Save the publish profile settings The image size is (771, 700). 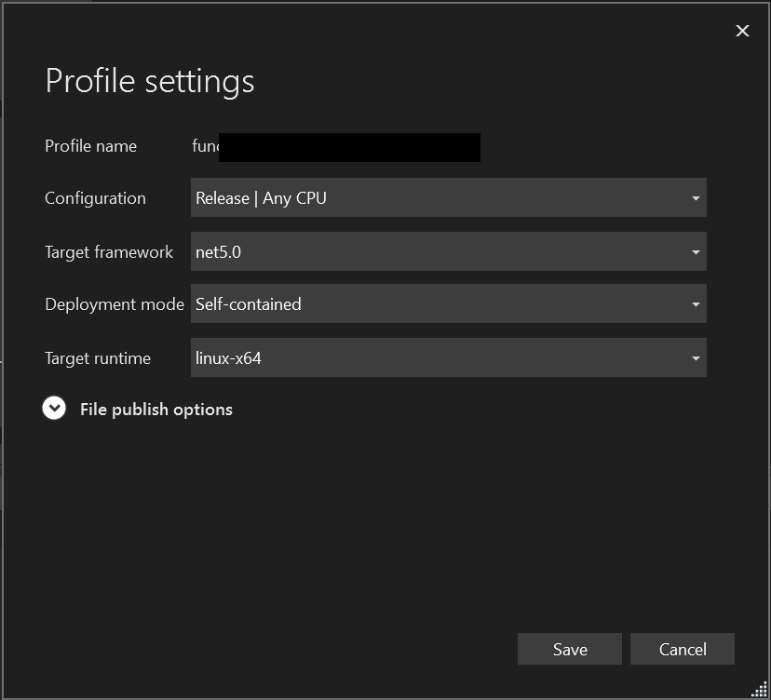click(x=569, y=649)
